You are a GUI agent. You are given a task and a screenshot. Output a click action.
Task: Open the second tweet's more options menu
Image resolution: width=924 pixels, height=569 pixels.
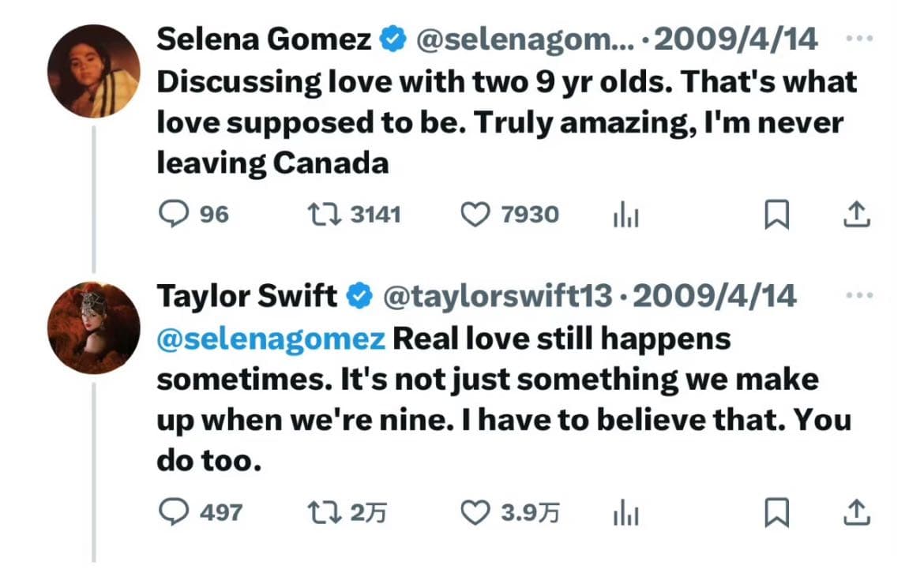[859, 295]
